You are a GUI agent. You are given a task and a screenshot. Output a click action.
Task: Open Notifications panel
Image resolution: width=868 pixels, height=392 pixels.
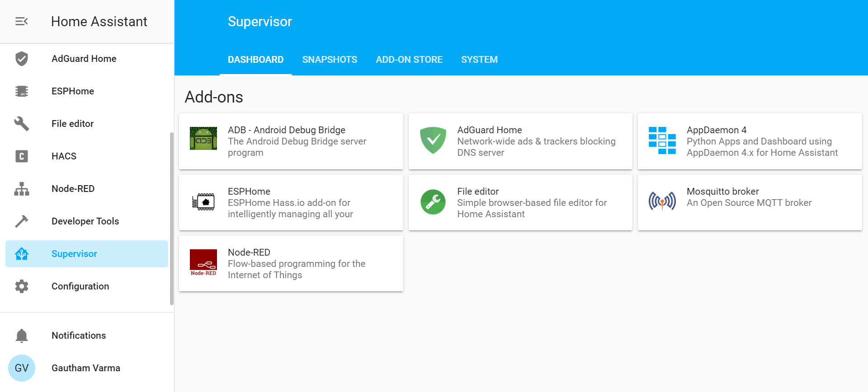[x=87, y=336]
